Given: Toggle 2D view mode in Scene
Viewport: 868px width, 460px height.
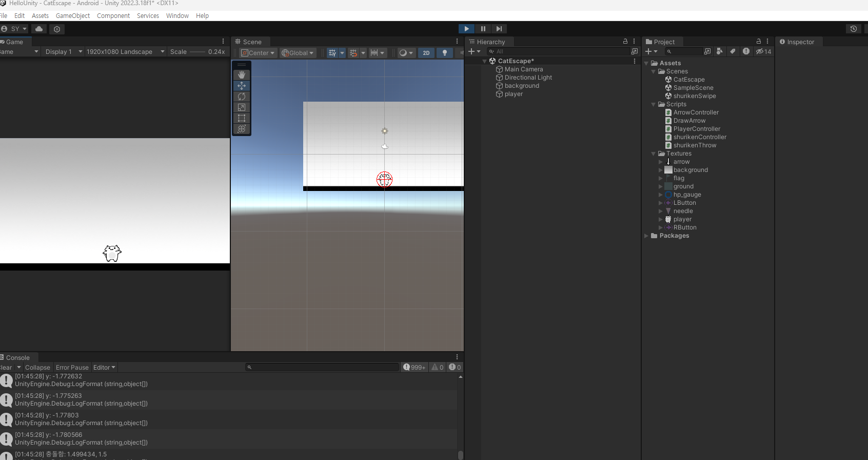Looking at the screenshot, I should pyautogui.click(x=426, y=53).
